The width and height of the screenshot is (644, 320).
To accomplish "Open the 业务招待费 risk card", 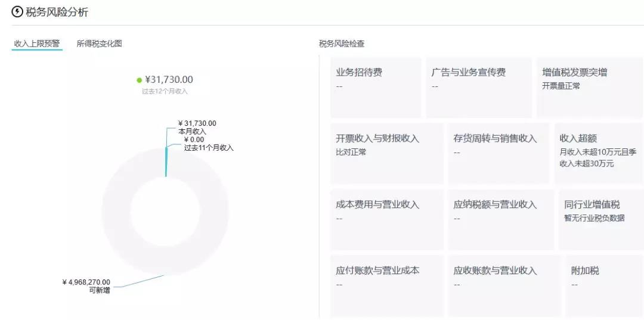I will 376,88.
